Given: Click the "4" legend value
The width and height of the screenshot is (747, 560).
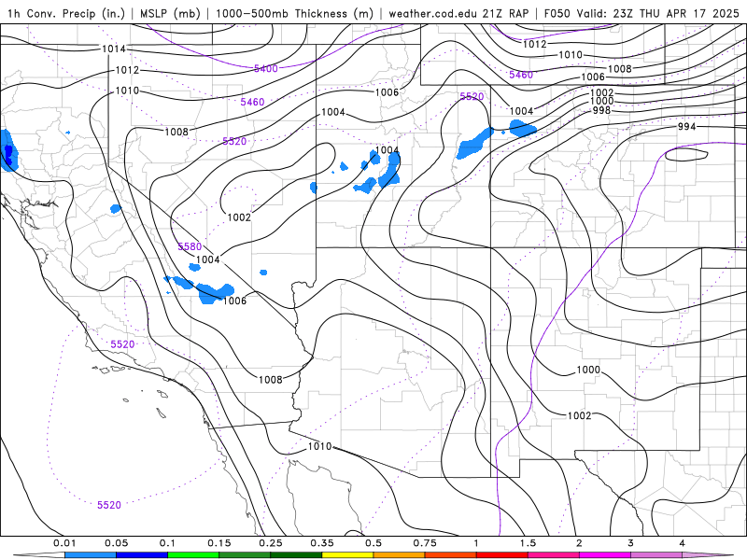Looking at the screenshot, I should [x=683, y=543].
